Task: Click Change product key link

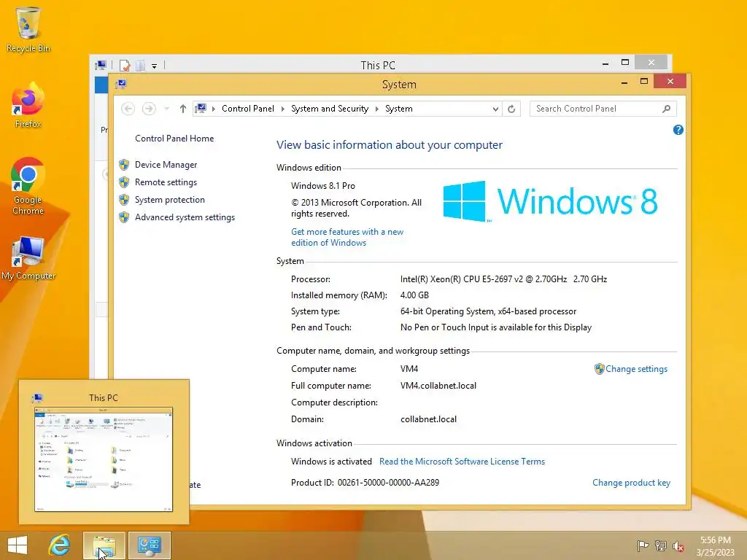Action: 631,483
